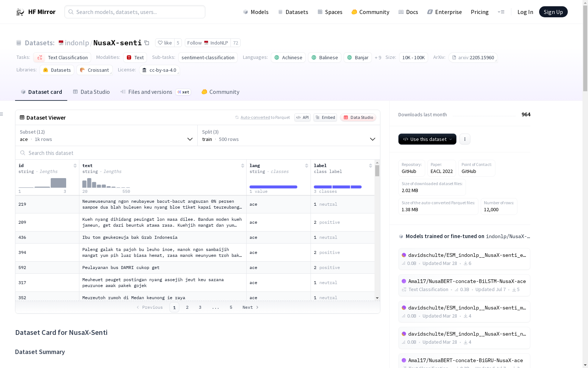Go to the Pricing page
This screenshot has width=588, height=368.
pos(480,12)
